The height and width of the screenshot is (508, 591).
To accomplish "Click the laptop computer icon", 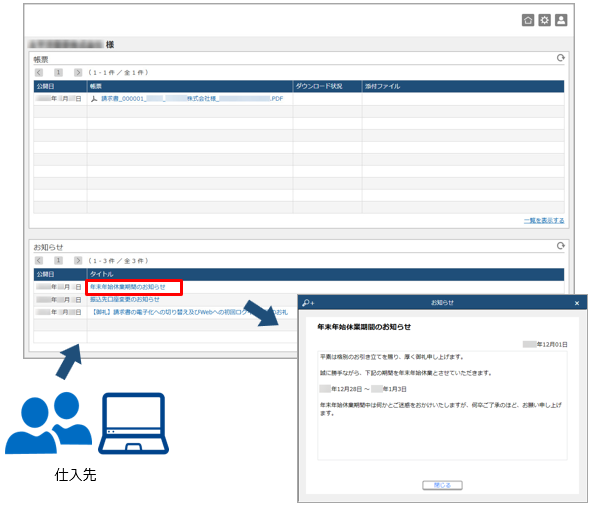I will (x=133, y=423).
